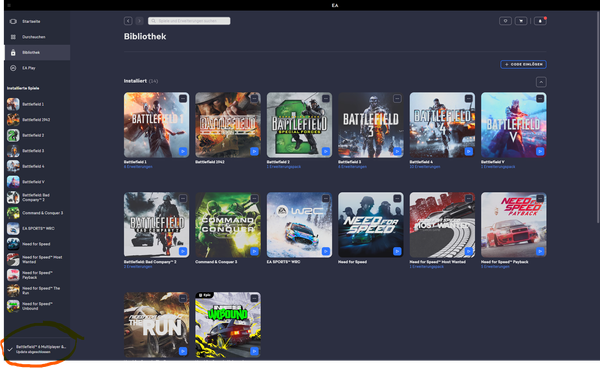The image size is (600, 368).
Task: Start EA SPORTS WRC using the play icon
Action: coord(326,251)
